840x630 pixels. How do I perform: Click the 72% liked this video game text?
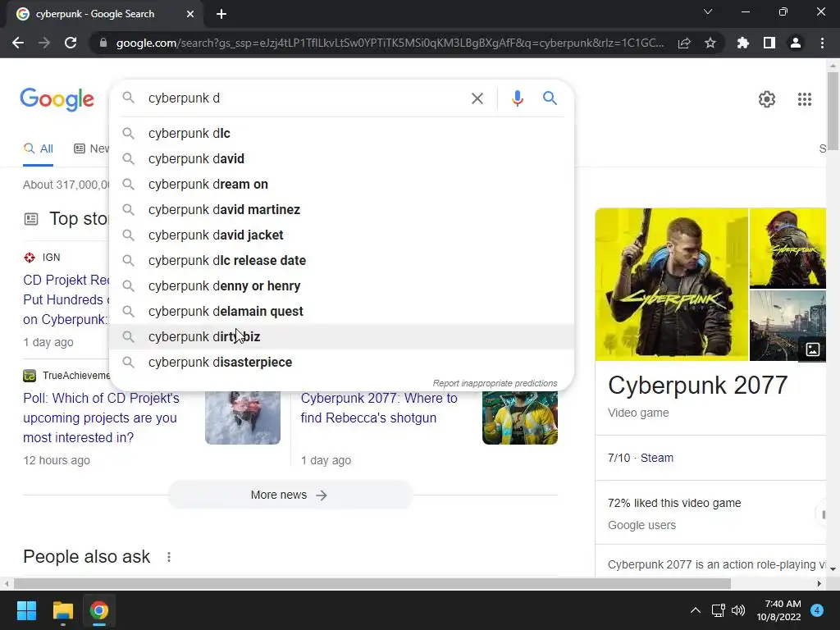[674, 503]
